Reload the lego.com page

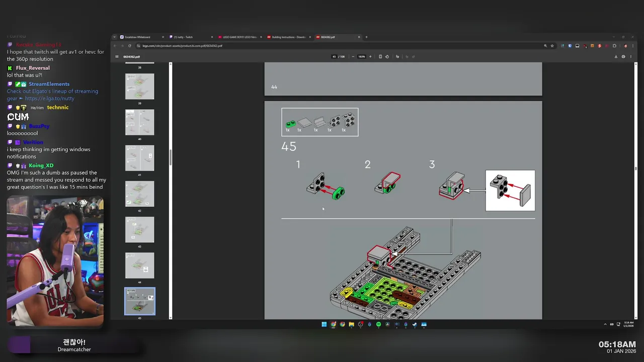(x=130, y=46)
